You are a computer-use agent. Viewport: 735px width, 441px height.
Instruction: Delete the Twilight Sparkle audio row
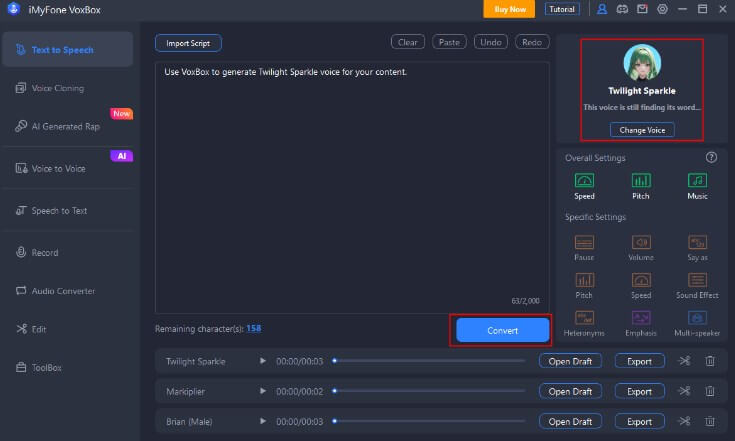(x=710, y=360)
